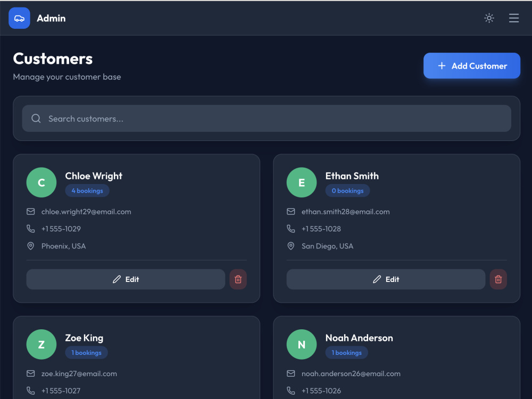Click the phone icon beside +1 555-1026
The width and height of the screenshot is (532, 399).
tap(291, 390)
